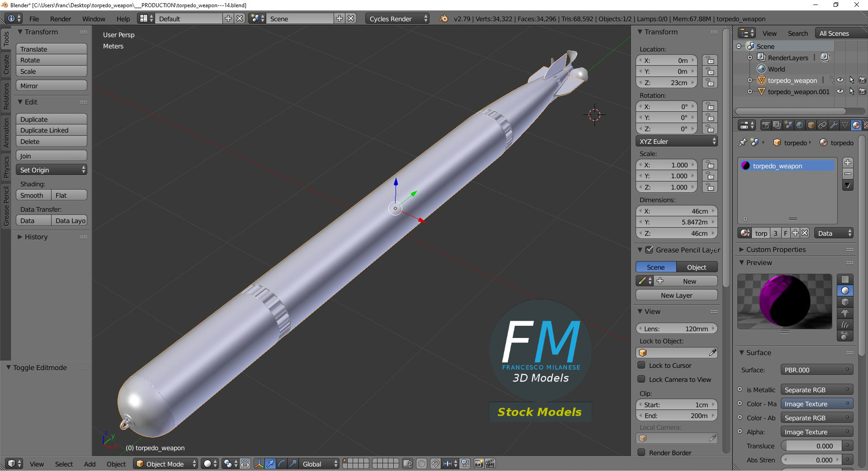This screenshot has width=868, height=471.
Task: Enable Lock to Cursor checkbox
Action: tap(641, 365)
